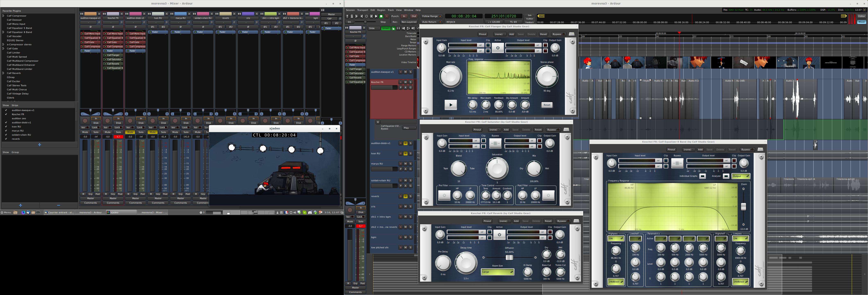The height and width of the screenshot is (295, 868).
Task: Open the Flanger plugin keyboard shortcuts icon
Action: (572, 34)
